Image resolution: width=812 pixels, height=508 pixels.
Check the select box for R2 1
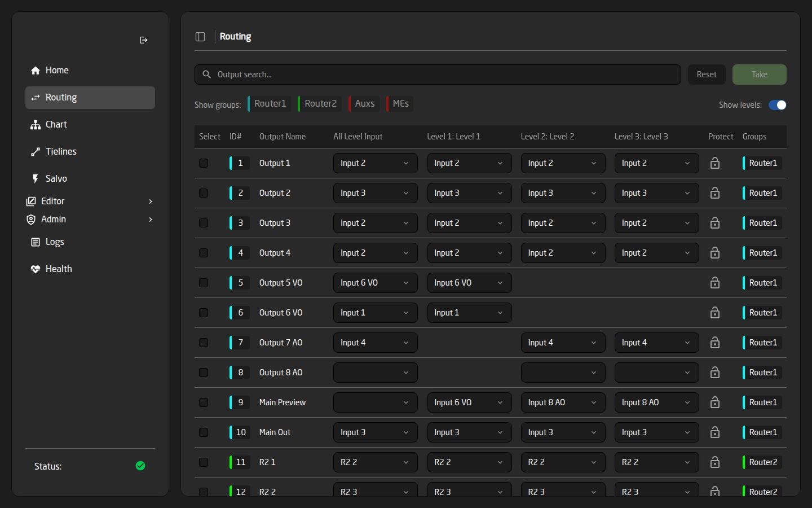(204, 462)
